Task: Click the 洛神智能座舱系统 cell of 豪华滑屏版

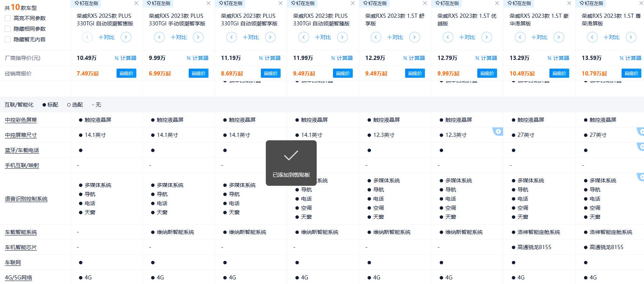Action: 538,232
